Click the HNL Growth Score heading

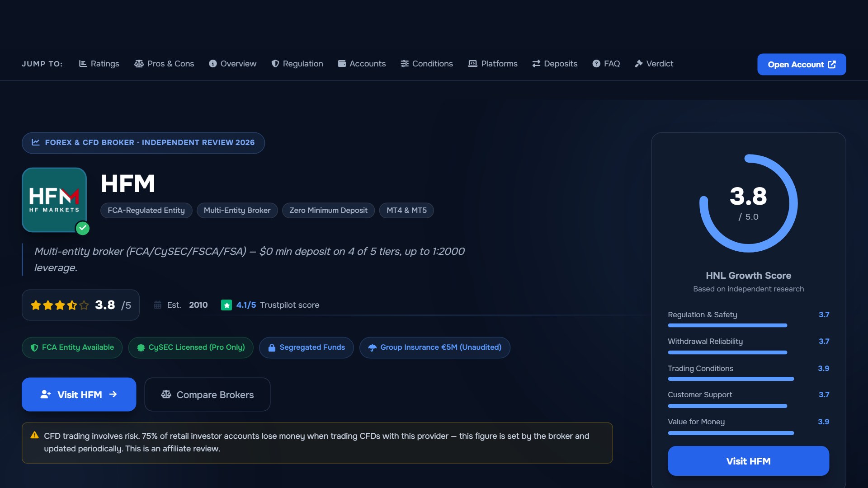(x=749, y=276)
